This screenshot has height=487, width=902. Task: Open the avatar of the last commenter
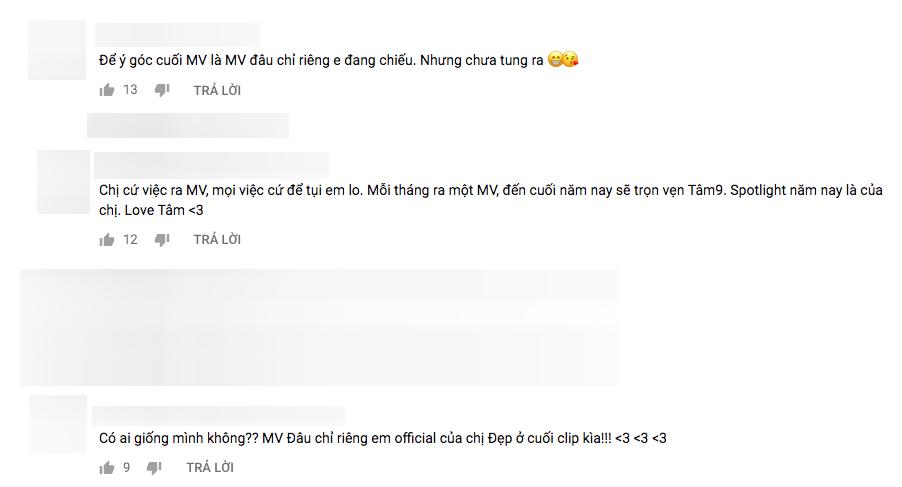pyautogui.click(x=58, y=424)
